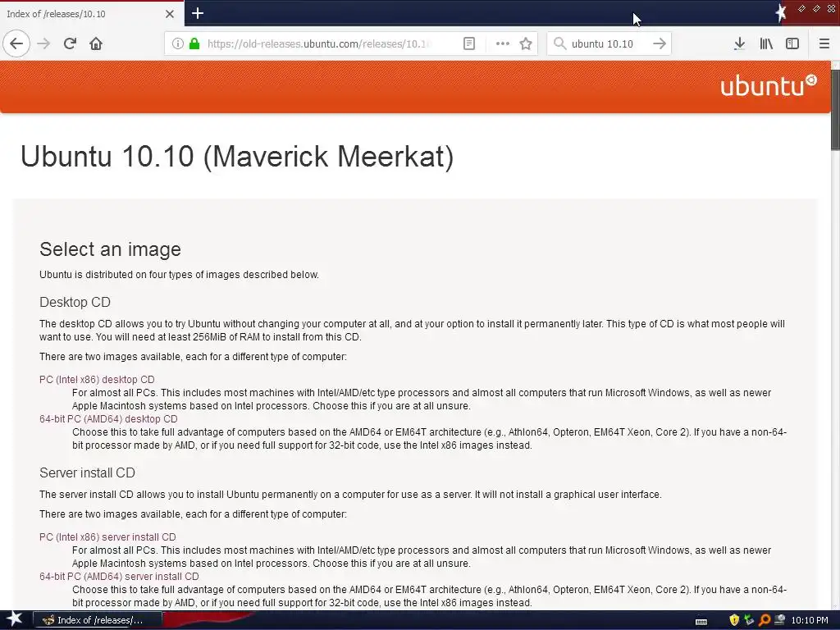The height and width of the screenshot is (630, 840).
Task: Select the Index of /releases/10.10 tab
Action: [92, 14]
